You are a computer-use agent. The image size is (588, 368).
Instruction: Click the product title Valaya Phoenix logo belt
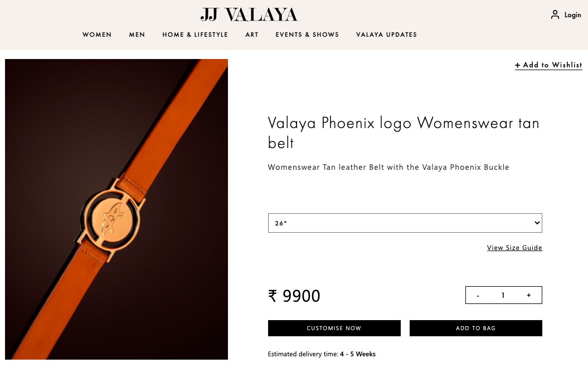[x=404, y=133]
